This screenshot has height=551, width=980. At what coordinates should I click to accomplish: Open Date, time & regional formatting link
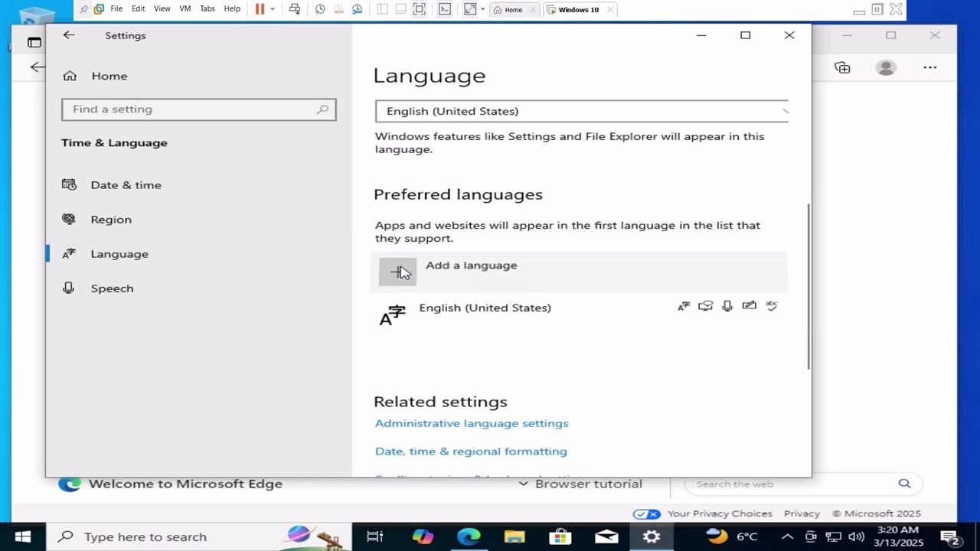(471, 452)
